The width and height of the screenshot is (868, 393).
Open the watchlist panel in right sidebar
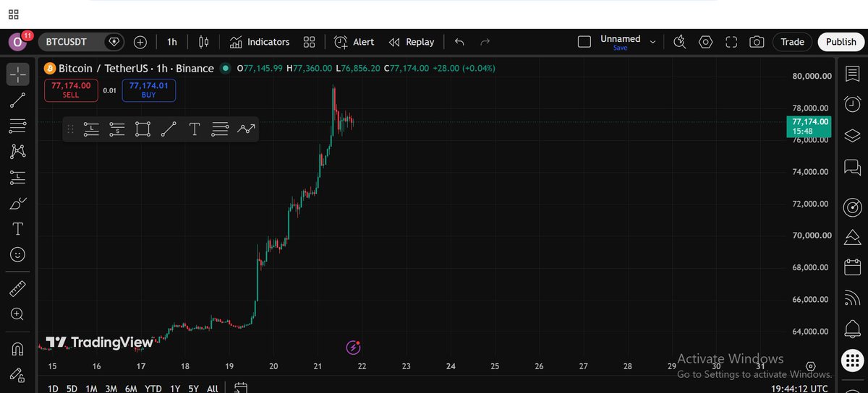click(853, 74)
